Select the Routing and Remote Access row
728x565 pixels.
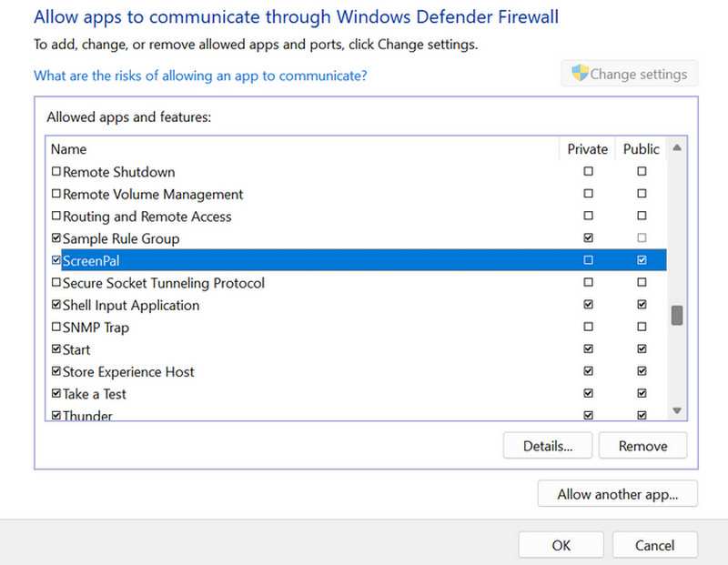[x=147, y=217]
